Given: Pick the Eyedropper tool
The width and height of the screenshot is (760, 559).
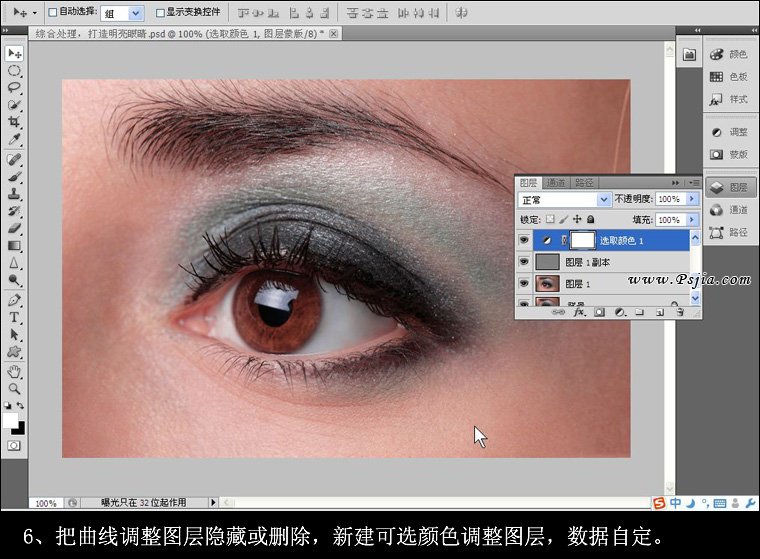Looking at the screenshot, I should pyautogui.click(x=15, y=139).
